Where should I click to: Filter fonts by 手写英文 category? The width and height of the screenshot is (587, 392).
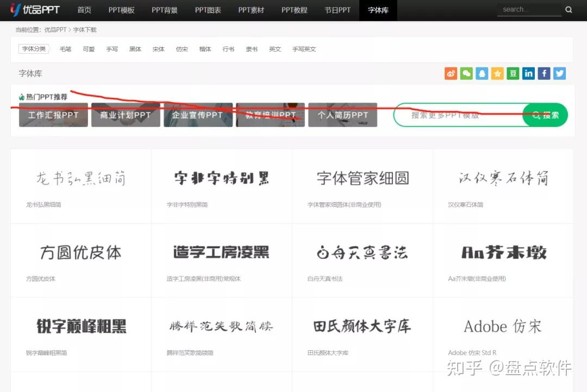coord(304,49)
